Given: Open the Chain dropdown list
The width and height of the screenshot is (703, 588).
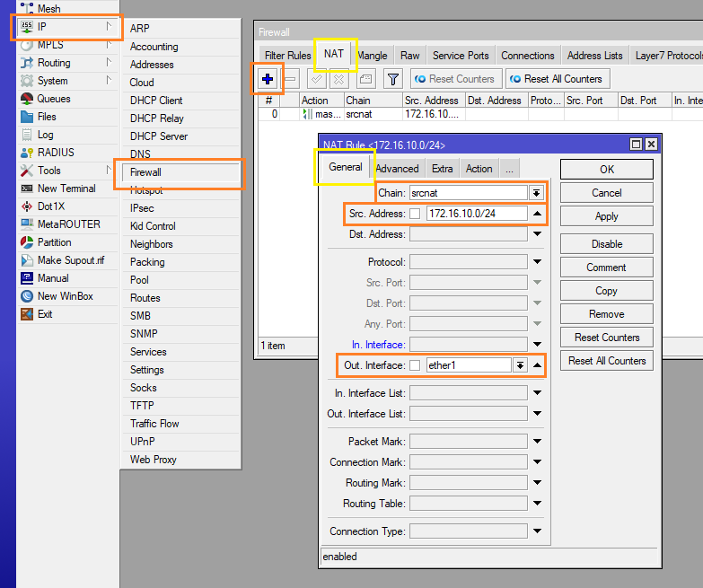Looking at the screenshot, I should pos(537,193).
